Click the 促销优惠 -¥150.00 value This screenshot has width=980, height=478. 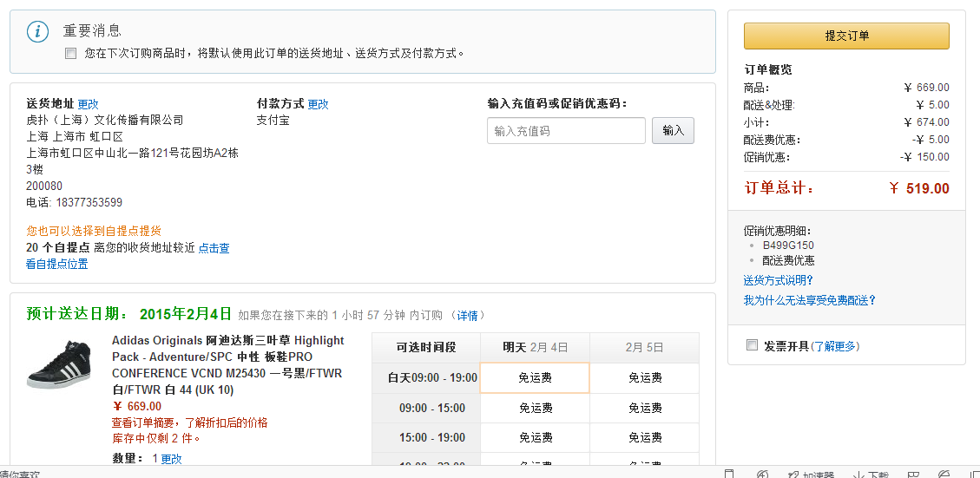tap(924, 157)
